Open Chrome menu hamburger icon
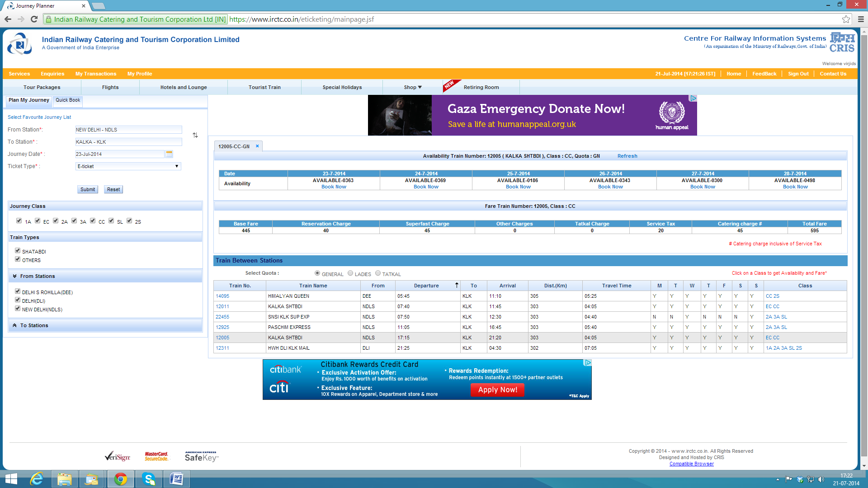 tap(861, 19)
